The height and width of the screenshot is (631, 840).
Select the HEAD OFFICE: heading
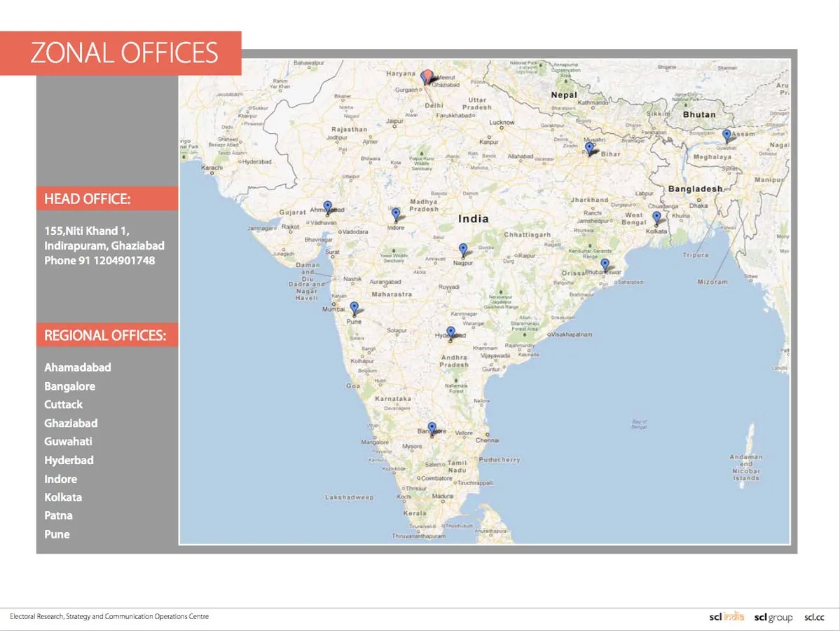point(88,199)
